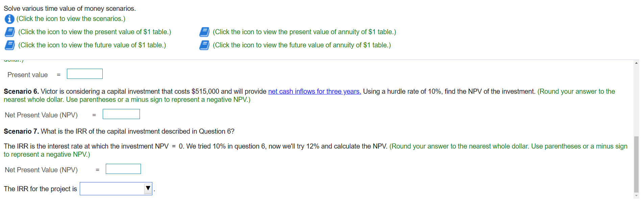
Task: Open the net cash inflows for three years link
Action: pos(314,91)
